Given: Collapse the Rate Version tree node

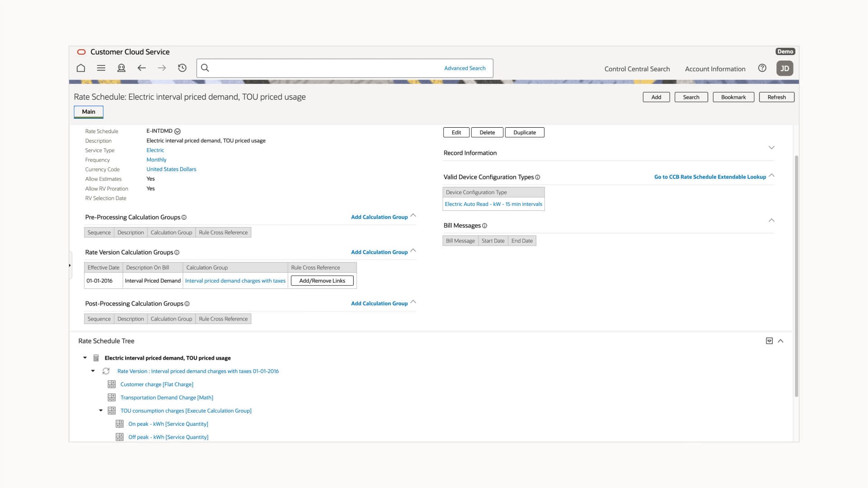Looking at the screenshot, I should [93, 371].
